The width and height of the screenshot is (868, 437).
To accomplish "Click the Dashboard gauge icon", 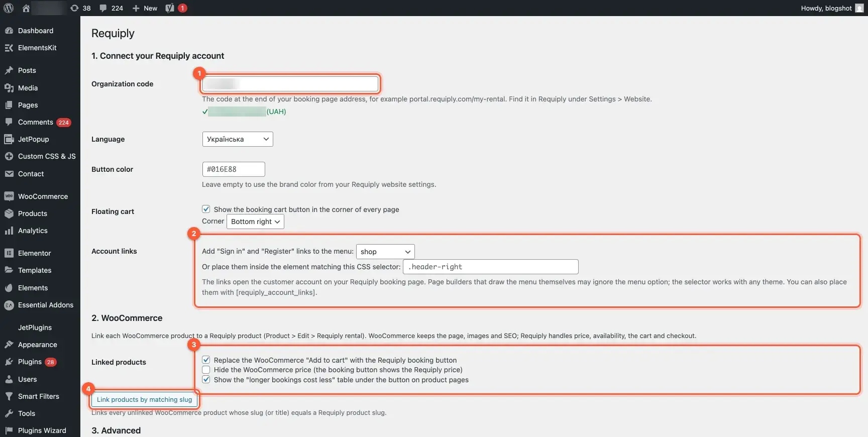I will tap(9, 31).
